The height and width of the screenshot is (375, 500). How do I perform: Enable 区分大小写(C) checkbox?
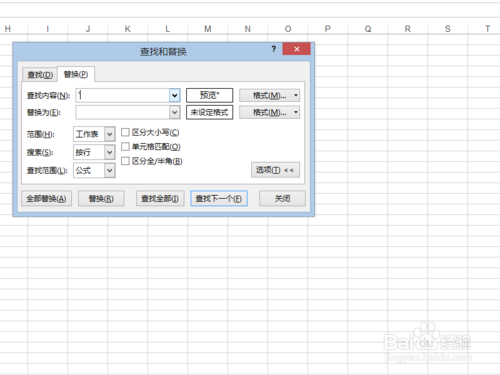[125, 132]
